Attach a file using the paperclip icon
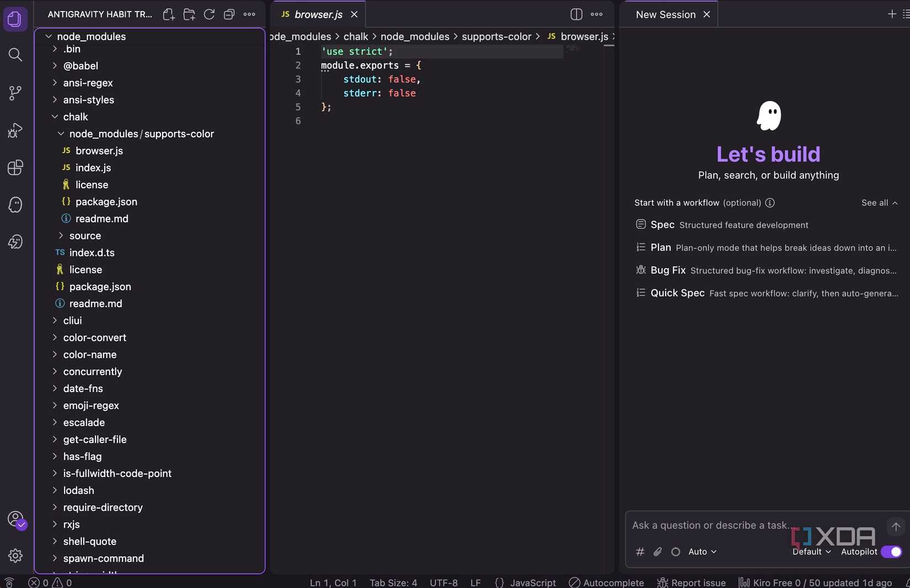 coord(657,552)
